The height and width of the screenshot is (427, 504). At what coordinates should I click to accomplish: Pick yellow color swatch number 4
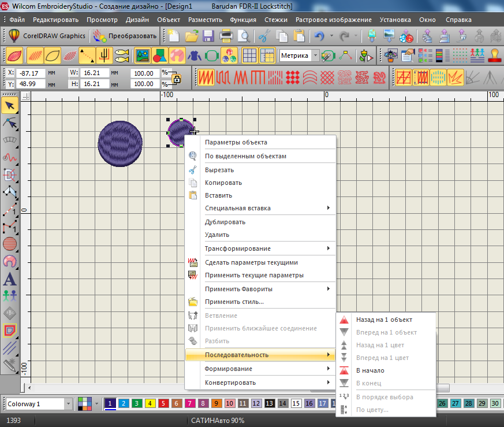148,403
